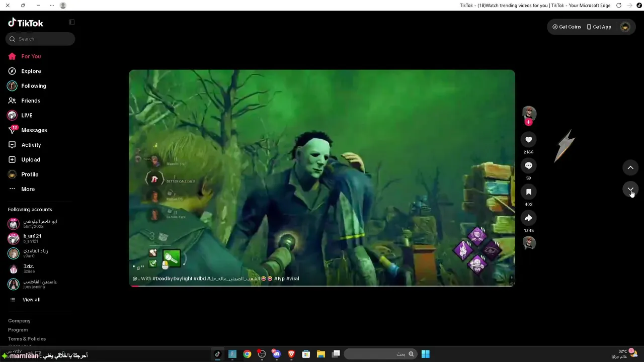Open the sound disc below share

(x=529, y=243)
